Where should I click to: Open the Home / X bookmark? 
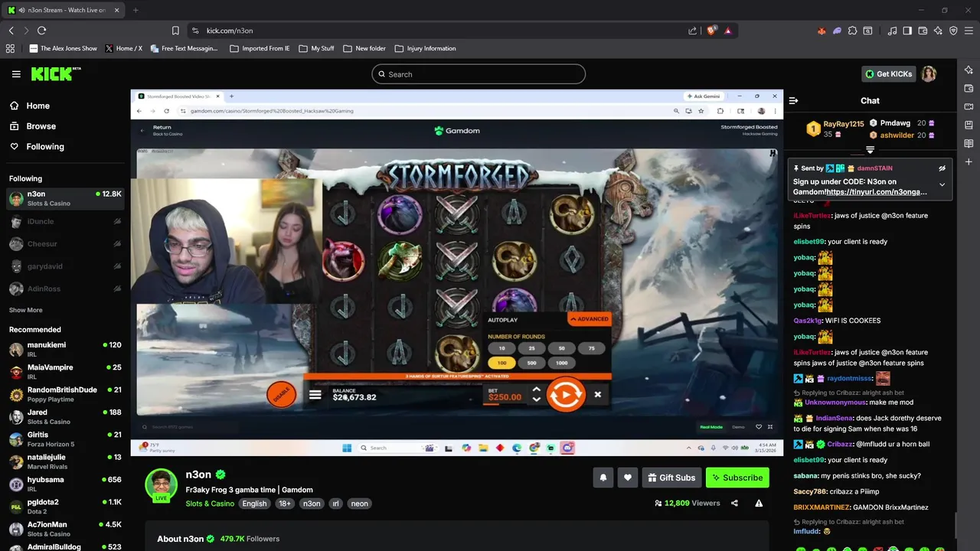coord(123,48)
